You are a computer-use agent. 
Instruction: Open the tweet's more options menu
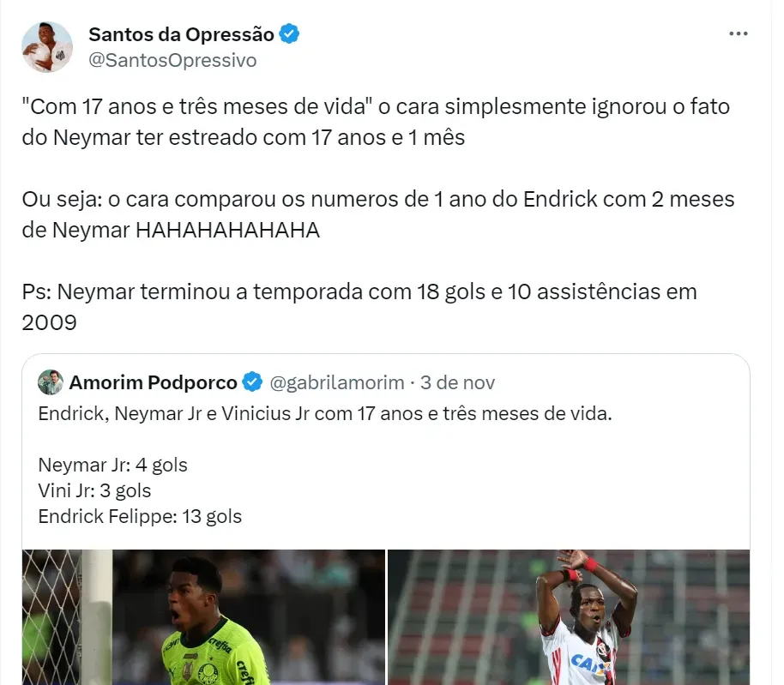pos(738,33)
